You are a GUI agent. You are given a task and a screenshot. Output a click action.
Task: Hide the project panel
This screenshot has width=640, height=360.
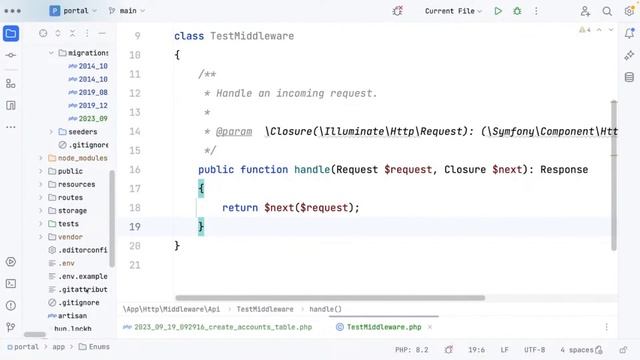click(x=102, y=33)
